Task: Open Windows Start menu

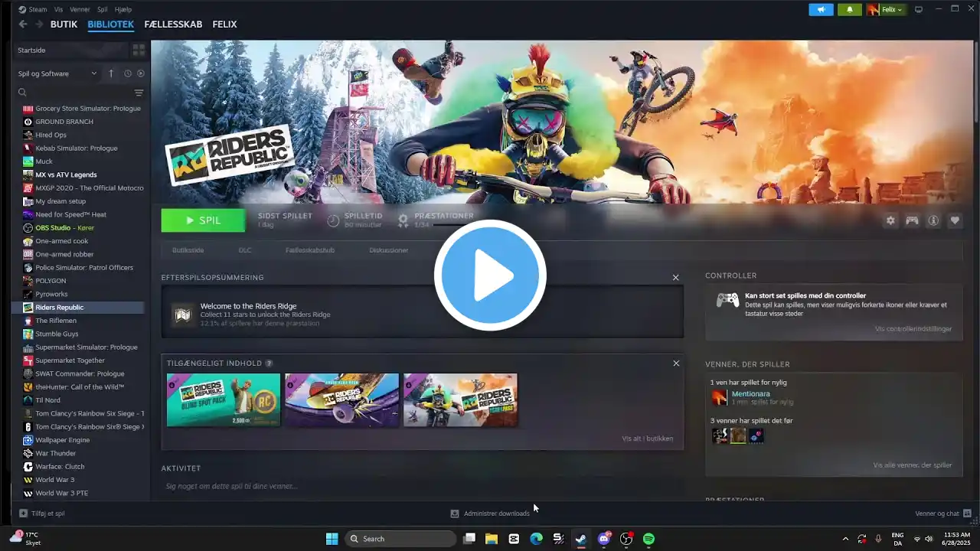Action: [332, 539]
